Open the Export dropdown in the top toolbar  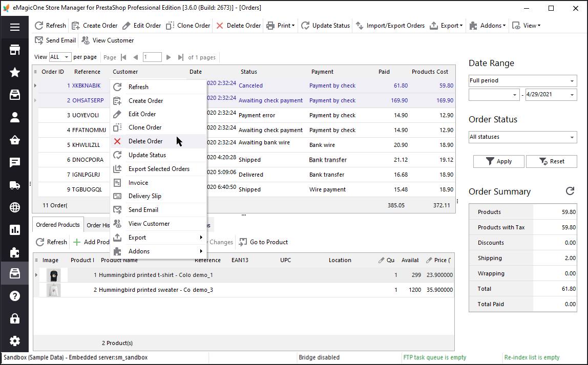(x=446, y=26)
